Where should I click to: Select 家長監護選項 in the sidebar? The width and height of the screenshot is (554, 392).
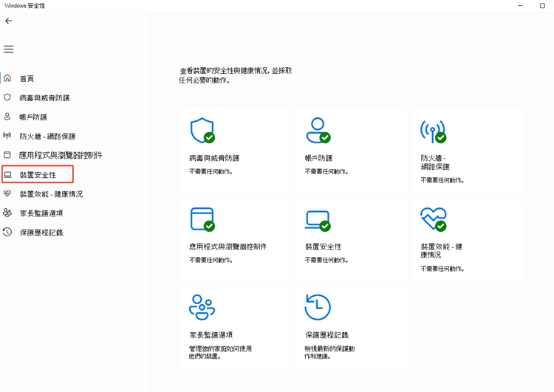[41, 213]
